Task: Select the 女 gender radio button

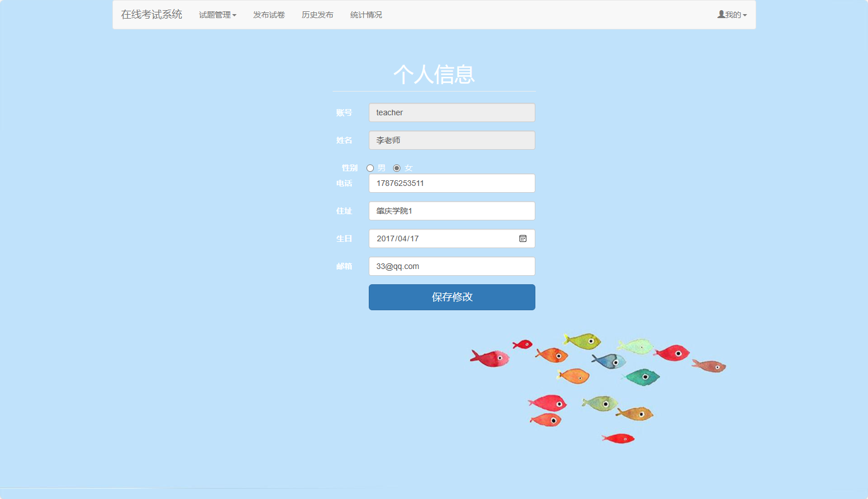Action: point(397,168)
